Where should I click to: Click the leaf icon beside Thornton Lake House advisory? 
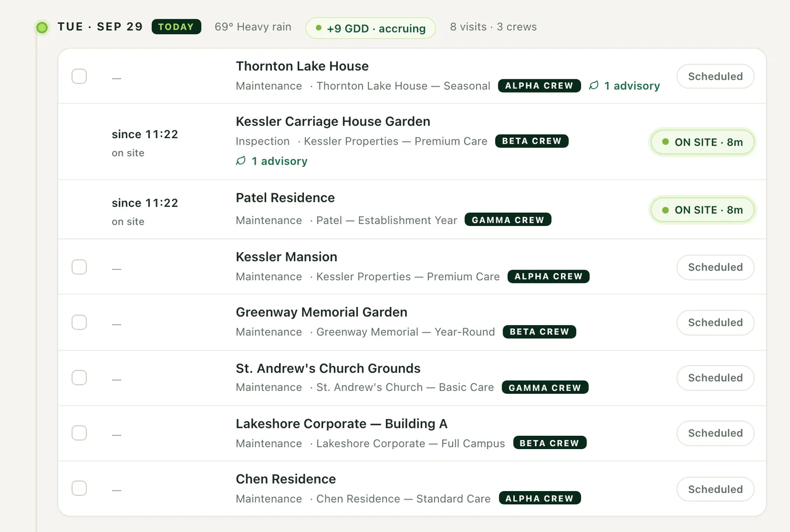594,85
